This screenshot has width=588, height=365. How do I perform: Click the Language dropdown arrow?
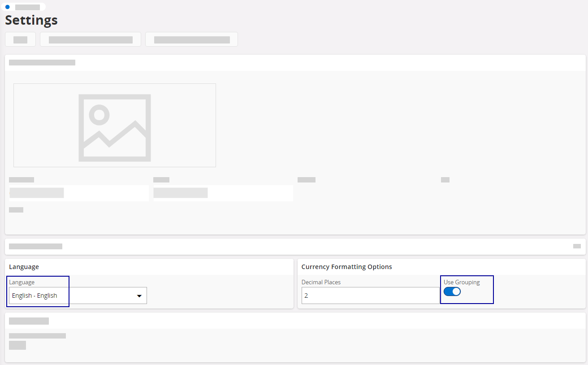click(139, 296)
